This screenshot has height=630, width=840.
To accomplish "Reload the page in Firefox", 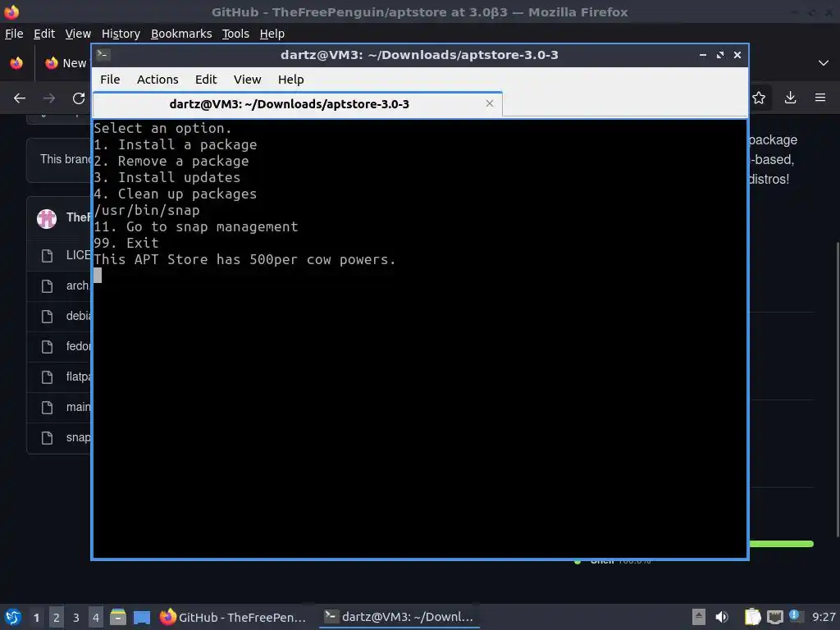I will 79,98.
